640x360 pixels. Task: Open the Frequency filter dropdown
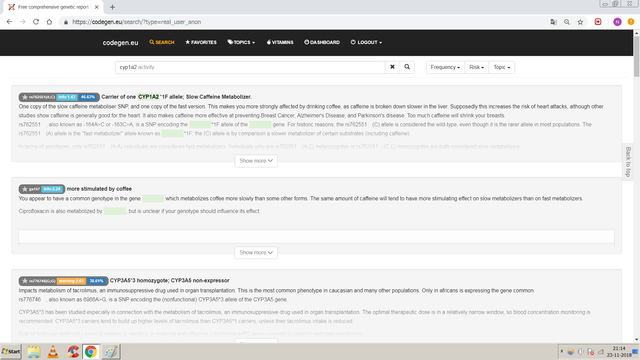pos(445,67)
